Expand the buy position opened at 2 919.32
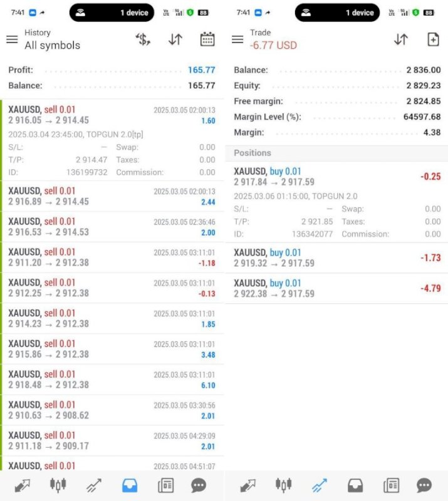 pos(336,257)
